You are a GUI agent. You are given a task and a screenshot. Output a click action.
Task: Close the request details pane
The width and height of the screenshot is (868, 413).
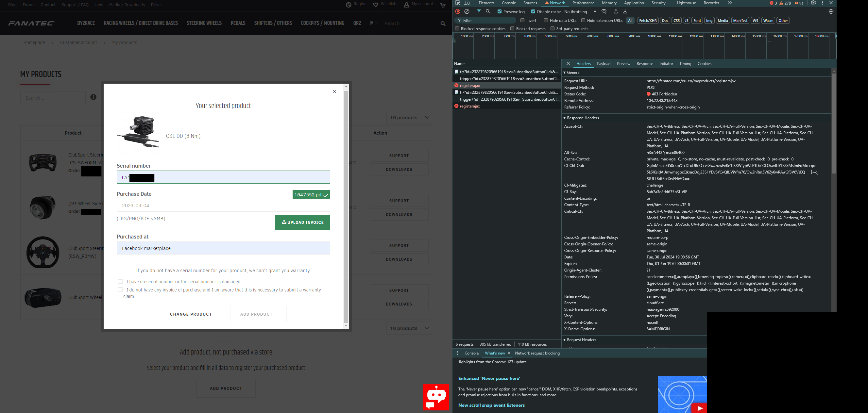[568, 64]
